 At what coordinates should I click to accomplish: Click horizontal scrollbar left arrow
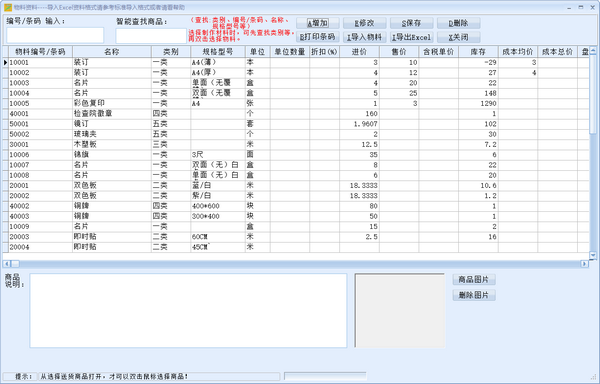pos(7,264)
